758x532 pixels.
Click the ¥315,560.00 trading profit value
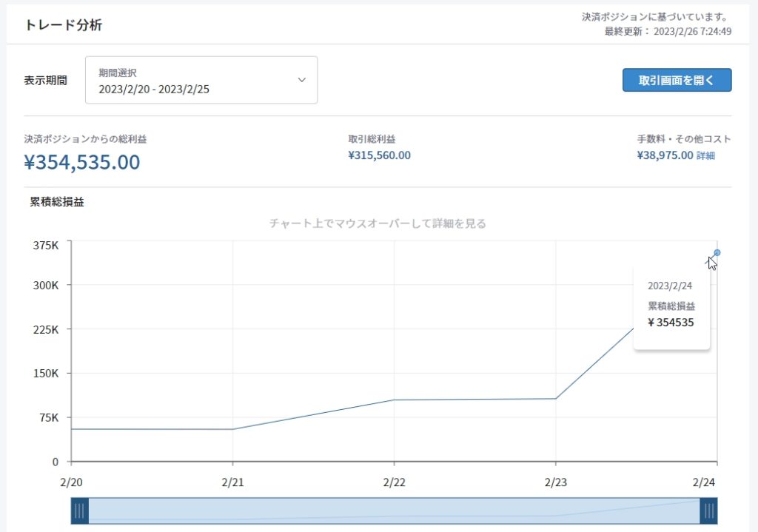[x=379, y=155]
